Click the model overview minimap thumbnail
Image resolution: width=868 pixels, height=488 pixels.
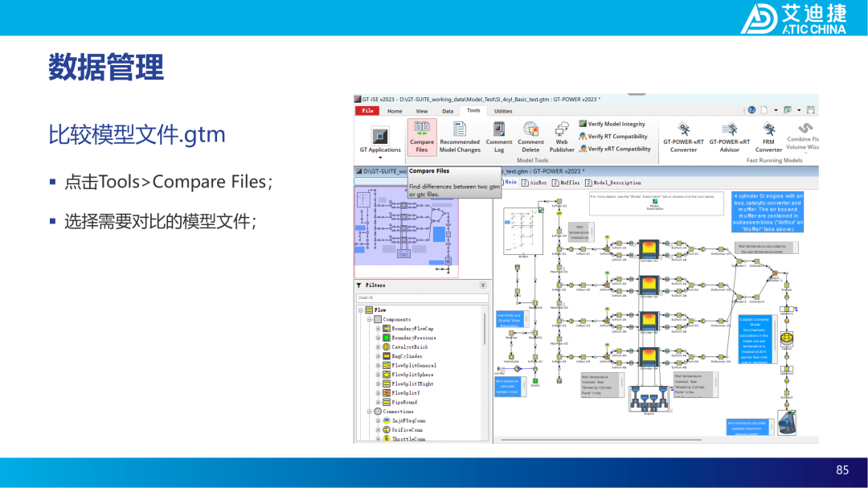(x=407, y=232)
